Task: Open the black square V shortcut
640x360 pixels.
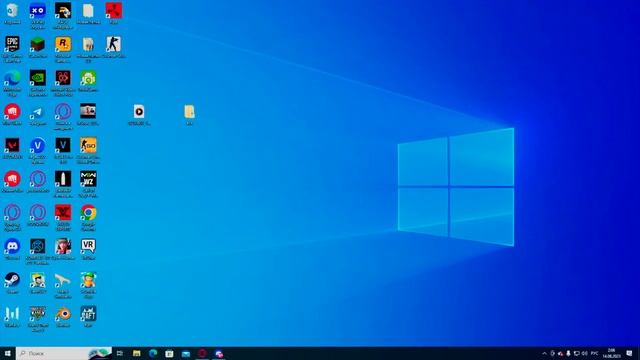Action: click(x=63, y=145)
